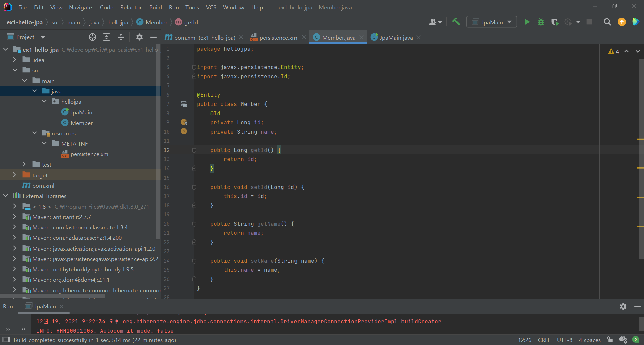Click Collapse All in Project panel
Screen dimensions: 644x345
coord(121,37)
